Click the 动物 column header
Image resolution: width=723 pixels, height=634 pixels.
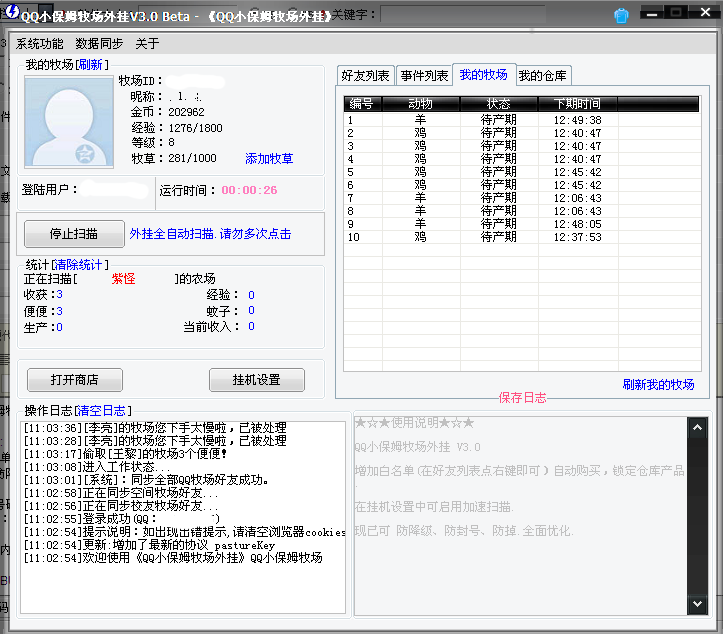pyautogui.click(x=421, y=104)
